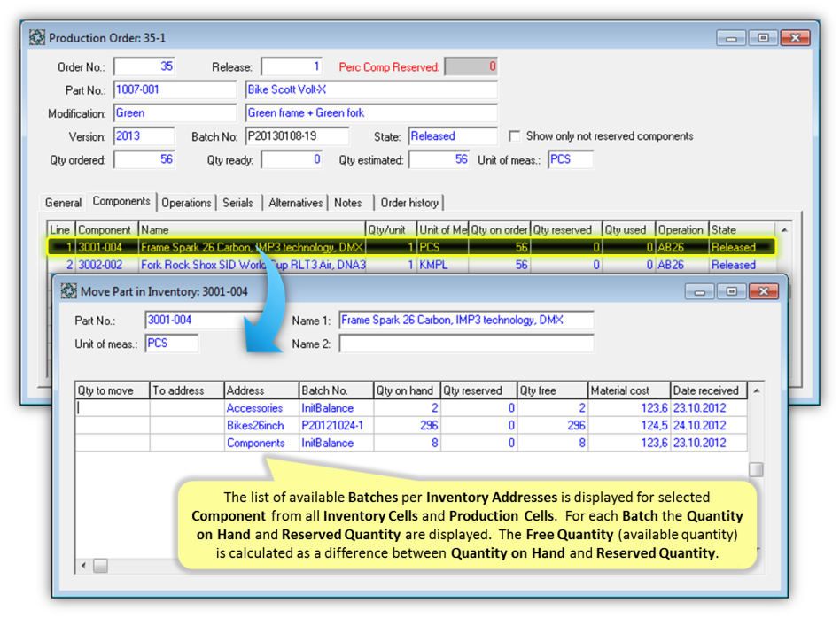This screenshot has width=840, height=618.
Task: Click the Bike Scott Volt-X name field
Action: coord(371,89)
